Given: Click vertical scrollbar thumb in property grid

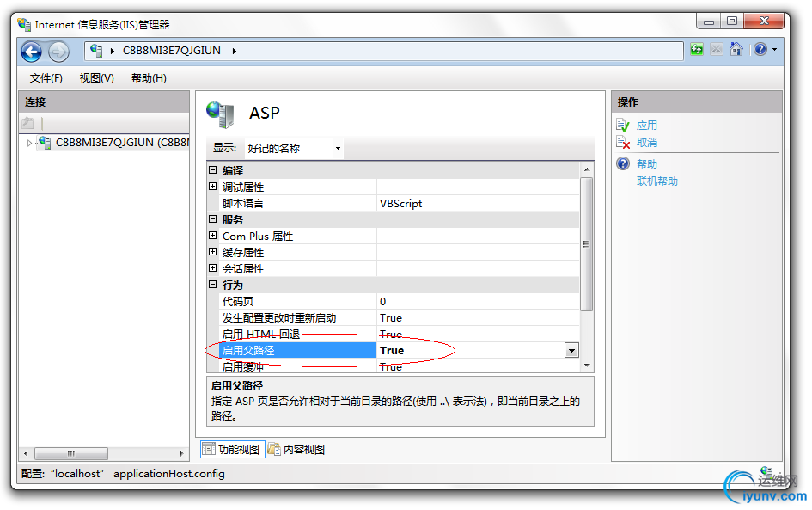Looking at the screenshot, I should pos(586,244).
